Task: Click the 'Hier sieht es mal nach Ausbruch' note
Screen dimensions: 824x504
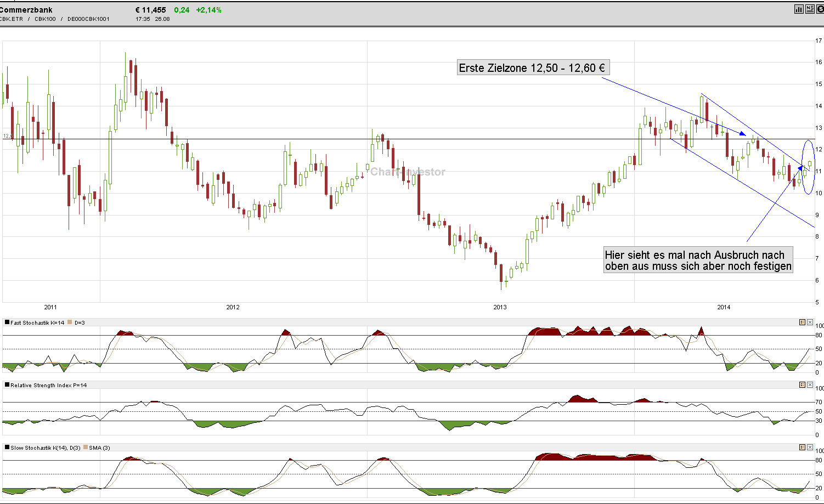Action: pos(698,261)
